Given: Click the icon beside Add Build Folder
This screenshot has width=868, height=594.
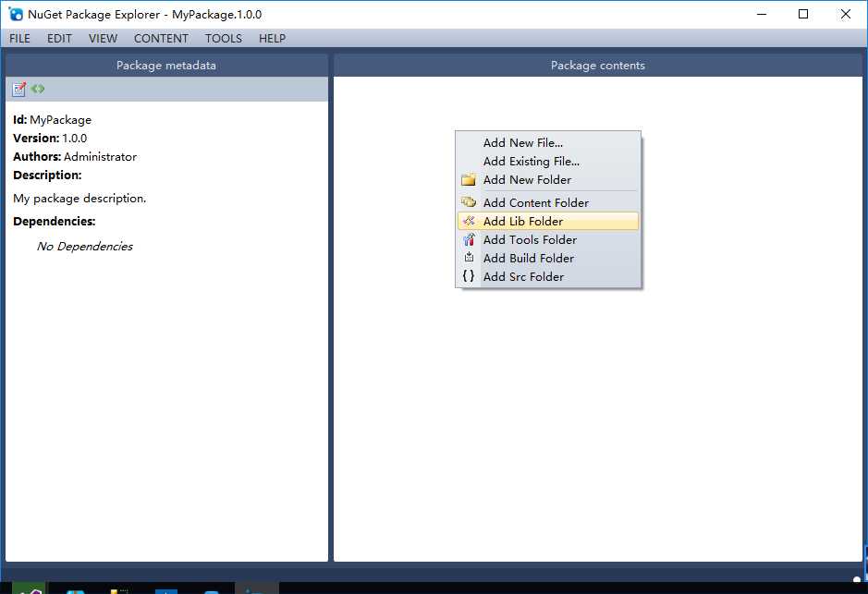Looking at the screenshot, I should coord(469,257).
